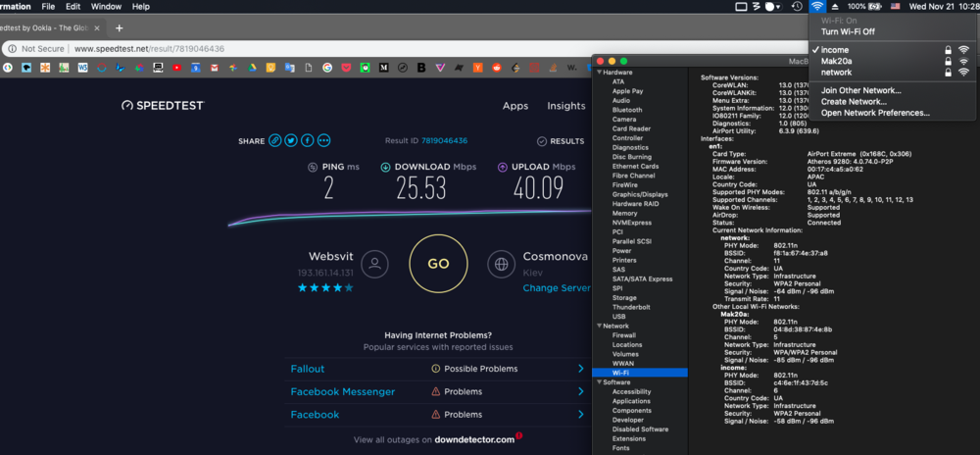This screenshot has width=980, height=455.
Task: Open the Insights nav link
Action: 566,106
